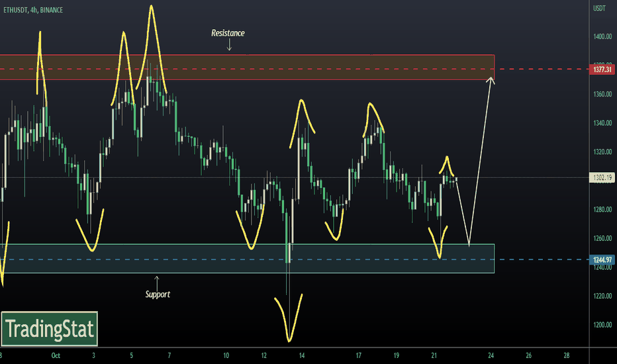Click the 21 date on time axis
Screen dimensions: 617x364
click(434, 355)
